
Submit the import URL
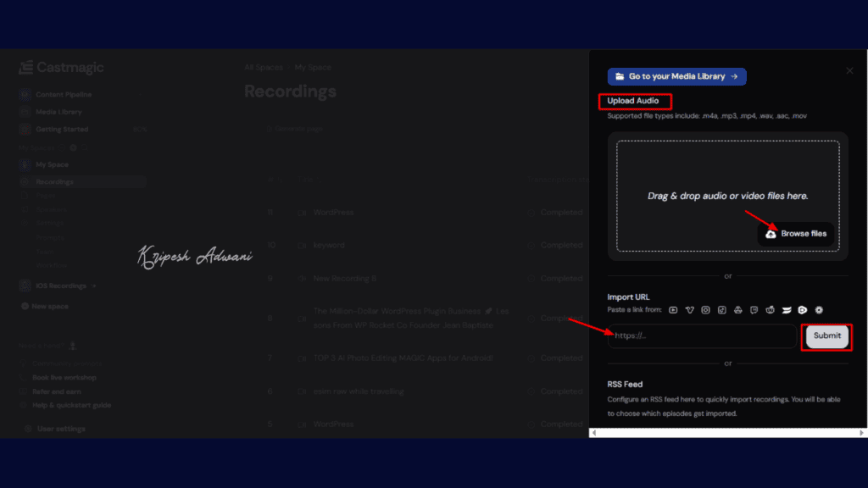[x=826, y=336]
